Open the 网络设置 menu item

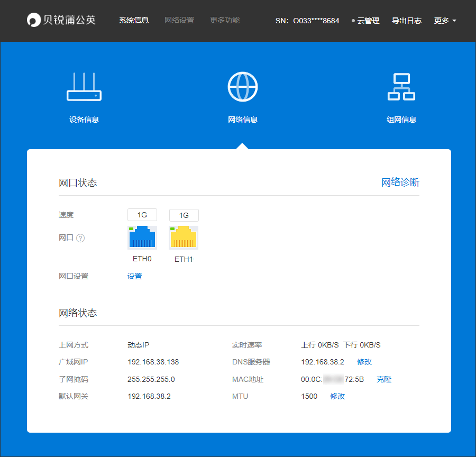coord(179,21)
